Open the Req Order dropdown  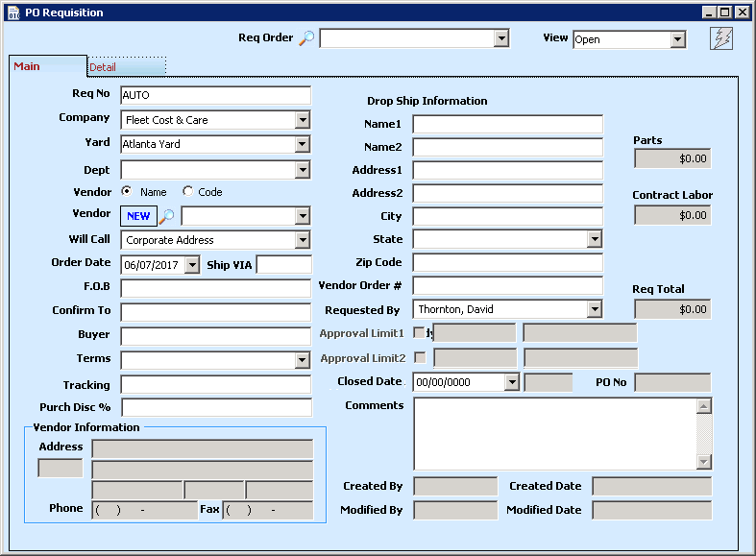[501, 38]
